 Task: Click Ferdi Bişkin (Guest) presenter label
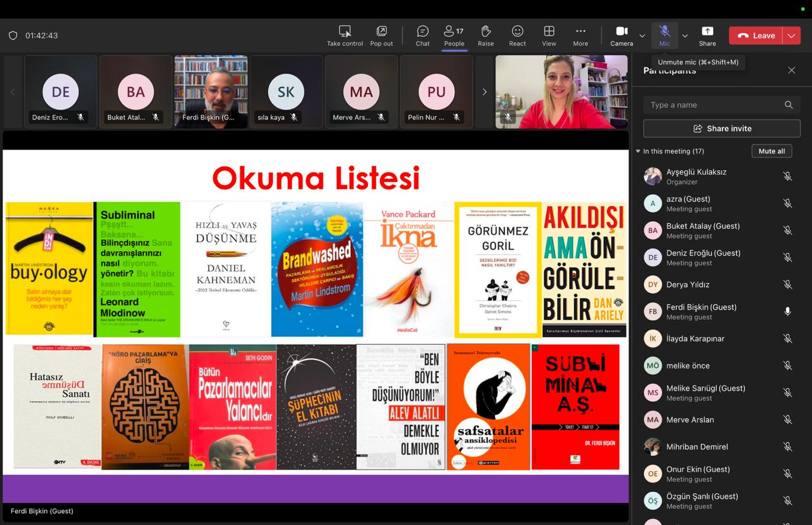click(42, 511)
